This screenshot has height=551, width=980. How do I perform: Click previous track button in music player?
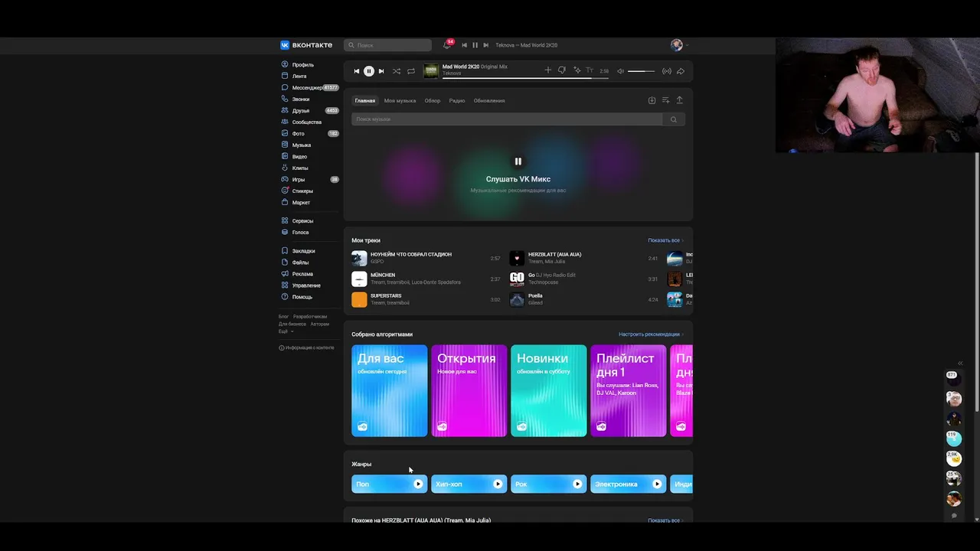[356, 71]
